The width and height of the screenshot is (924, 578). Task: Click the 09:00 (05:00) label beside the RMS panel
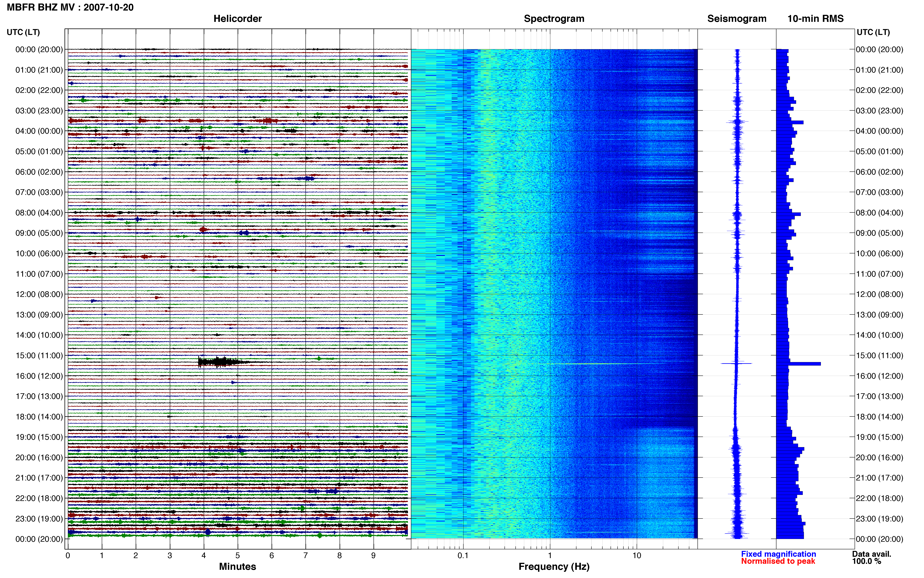(879, 233)
